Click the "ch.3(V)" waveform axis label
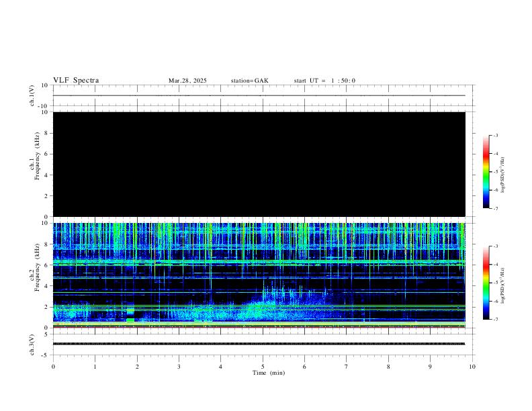 point(32,345)
